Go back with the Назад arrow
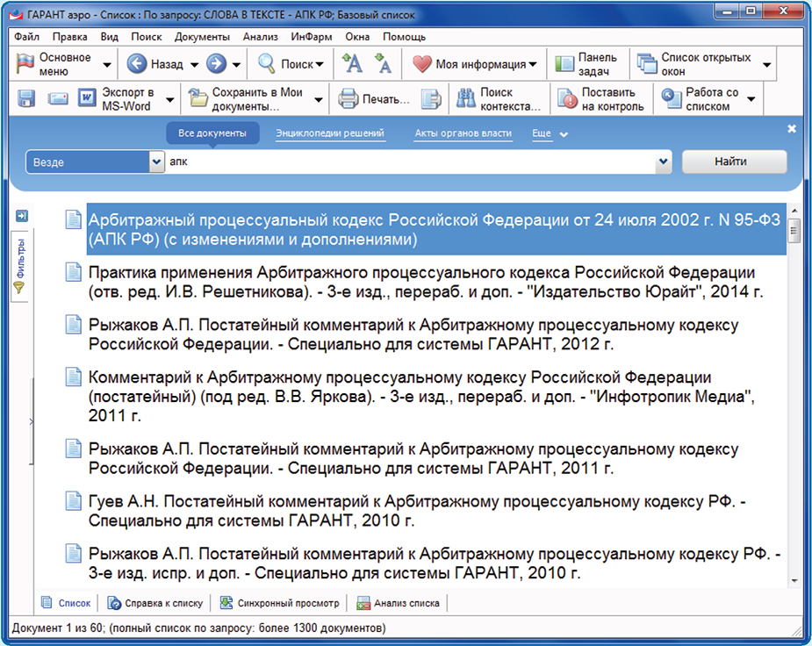The image size is (812, 646). 155,64
